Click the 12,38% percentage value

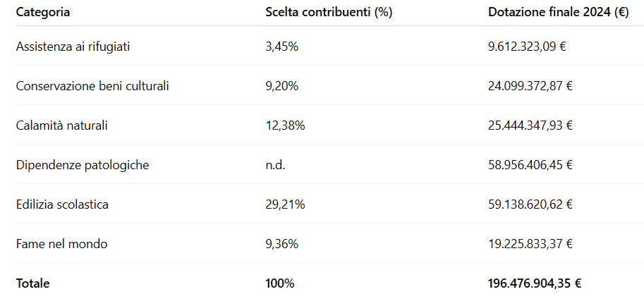click(285, 126)
